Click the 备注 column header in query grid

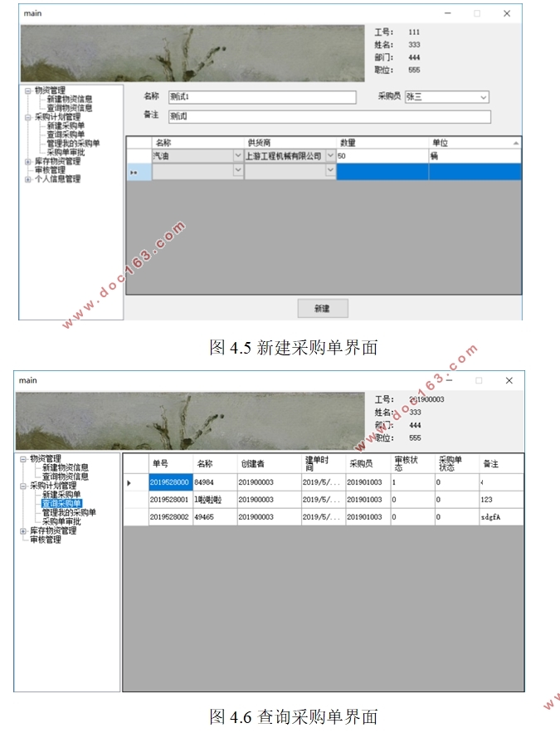point(501,464)
